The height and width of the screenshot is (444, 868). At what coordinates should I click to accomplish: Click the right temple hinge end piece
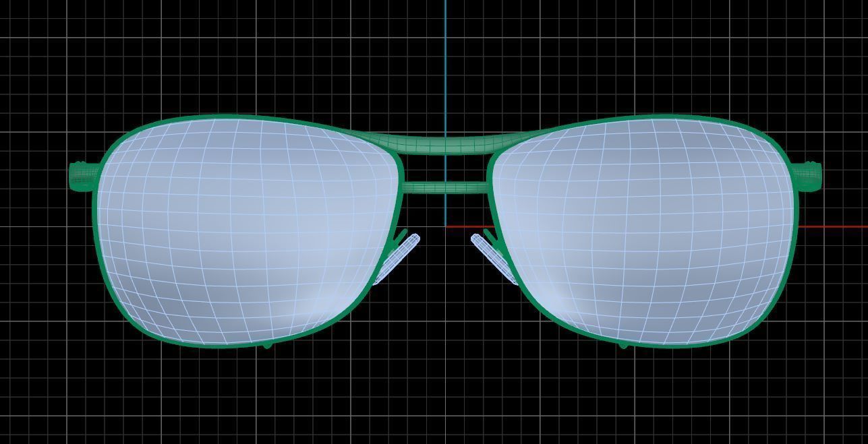808,176
